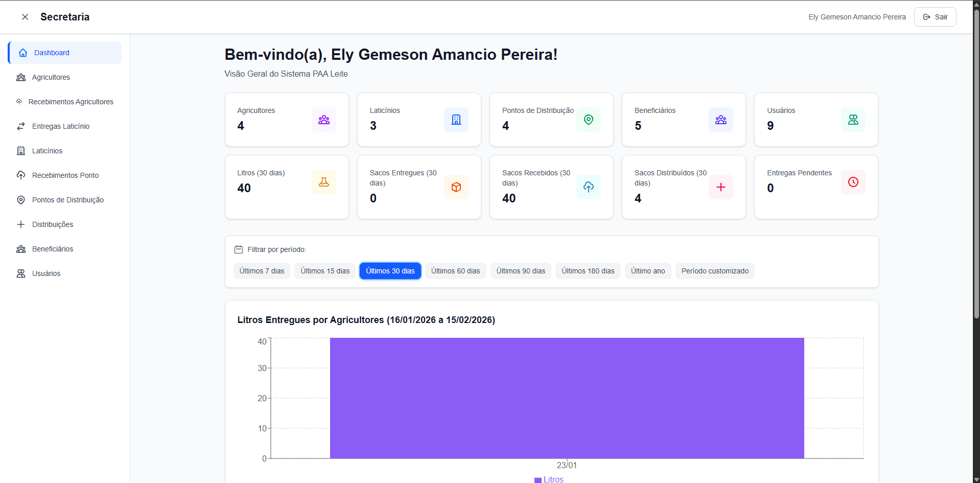
Task: Open Agricultores in the sidebar
Action: point(51,77)
